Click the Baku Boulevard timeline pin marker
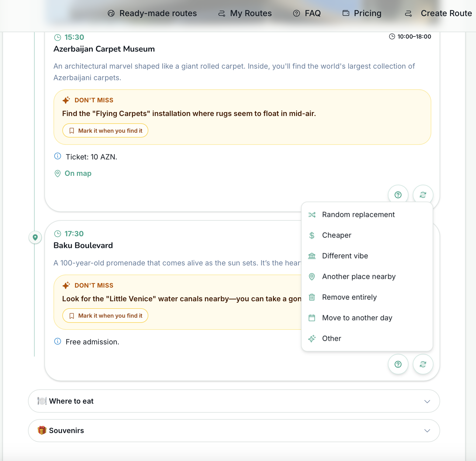The height and width of the screenshot is (461, 476). pos(35,237)
